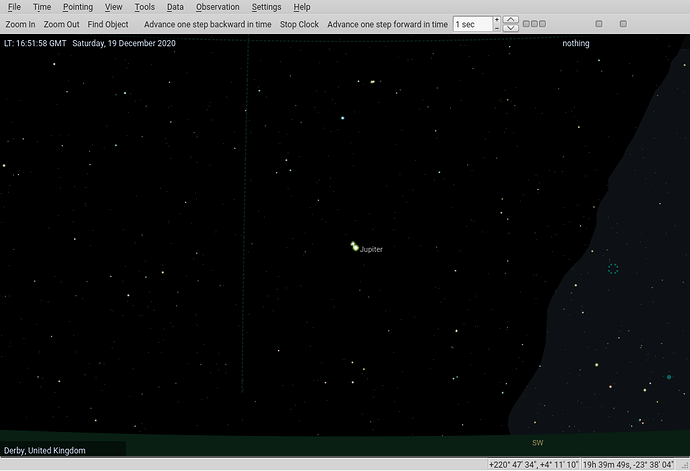Open the Pointing menu
Screen dimensions: 690x471
click(78, 7)
